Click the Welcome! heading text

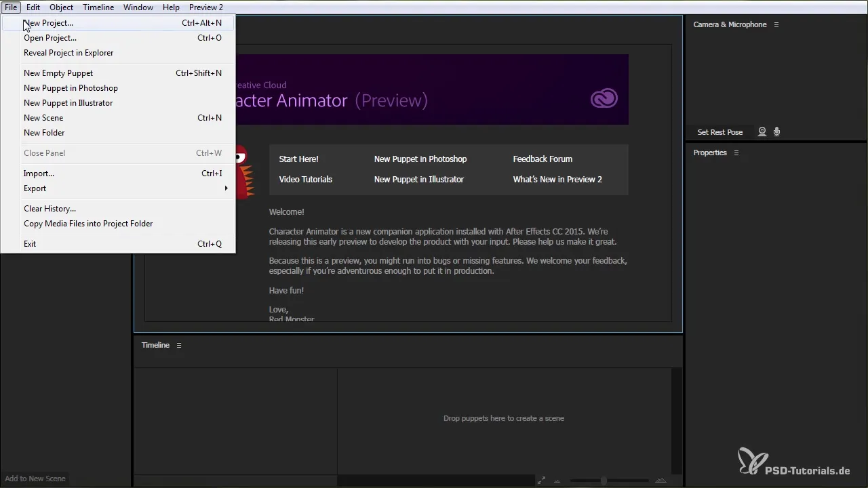(x=287, y=212)
